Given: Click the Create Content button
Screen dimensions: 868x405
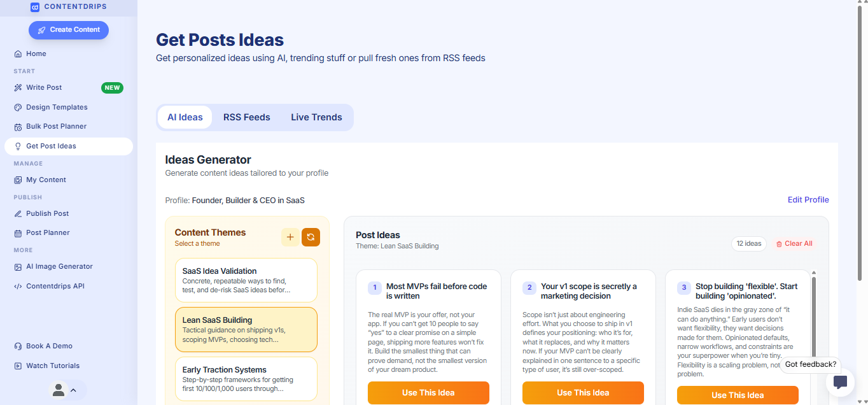Looking at the screenshot, I should point(69,30).
